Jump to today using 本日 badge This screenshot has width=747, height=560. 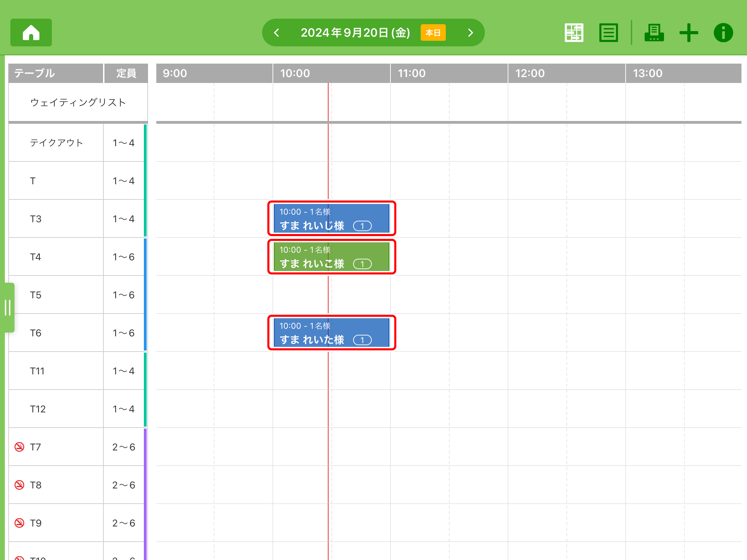pyautogui.click(x=433, y=33)
